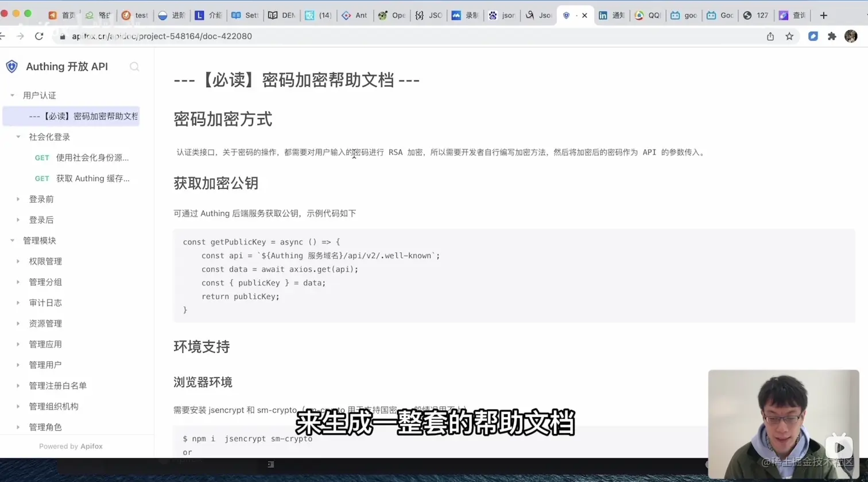Switch to the test browser tab
Screen dimensions: 868x482
click(135, 16)
